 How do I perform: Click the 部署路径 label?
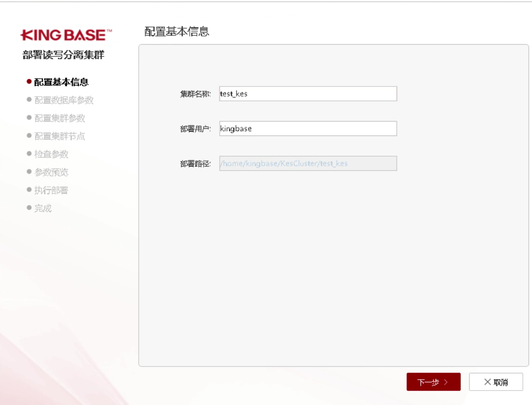coord(195,164)
